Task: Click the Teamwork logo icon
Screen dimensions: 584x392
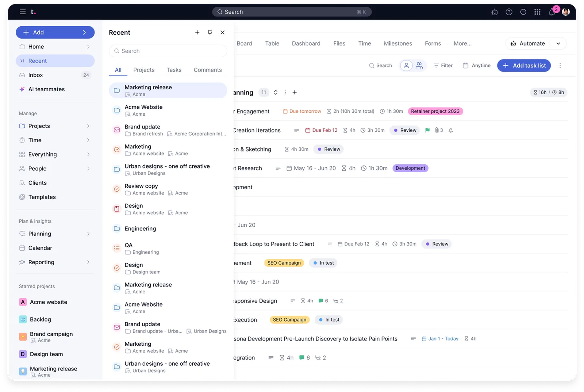Action: point(33,12)
